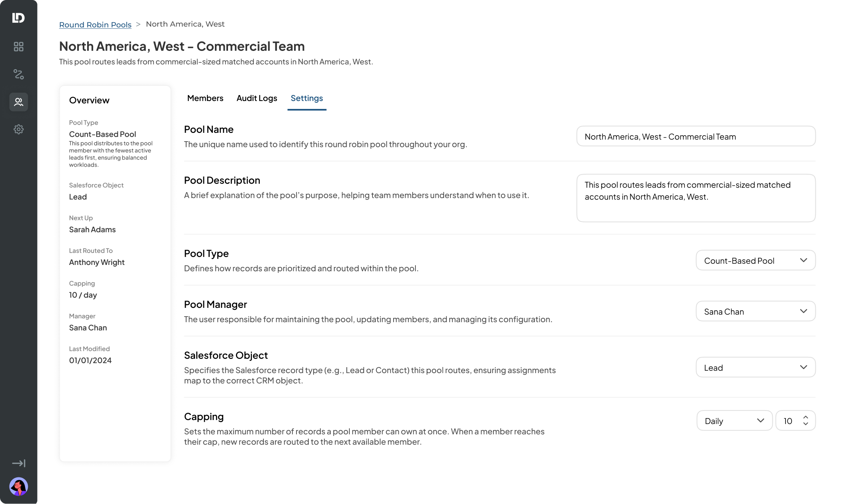Viewport: 850px width, 504px height.
Task: Click '10 / day' capping value in Overview
Action: pyautogui.click(x=83, y=295)
